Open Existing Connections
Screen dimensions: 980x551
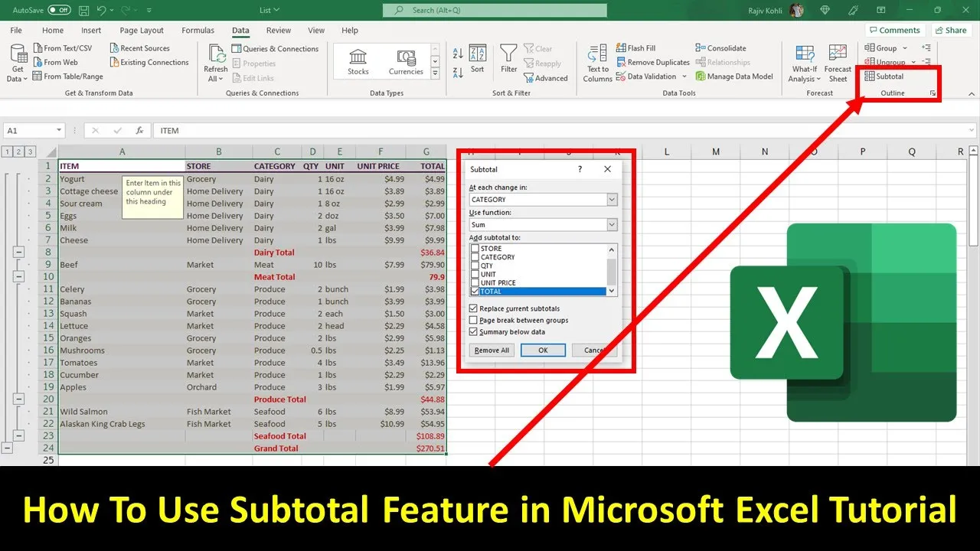click(x=149, y=63)
